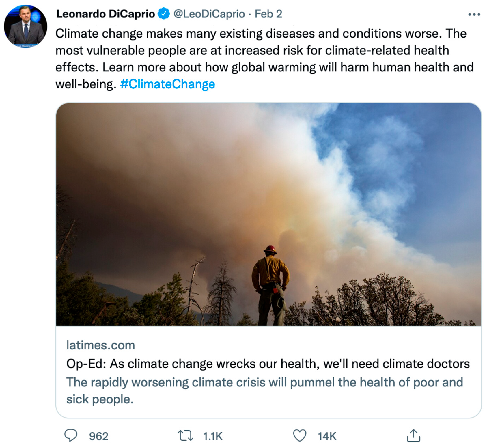Open the #ClimateChange hashtag
487x448 pixels.
pos(167,84)
